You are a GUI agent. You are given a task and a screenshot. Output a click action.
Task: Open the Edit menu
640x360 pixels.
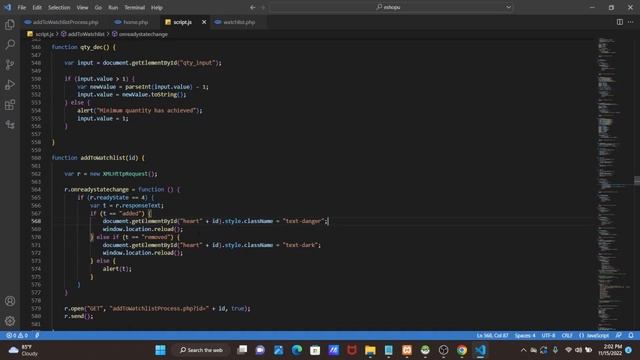37,7
